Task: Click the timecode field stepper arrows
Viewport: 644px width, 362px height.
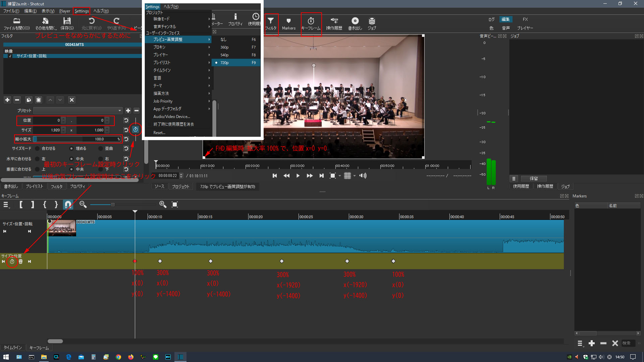Action: 181,176
